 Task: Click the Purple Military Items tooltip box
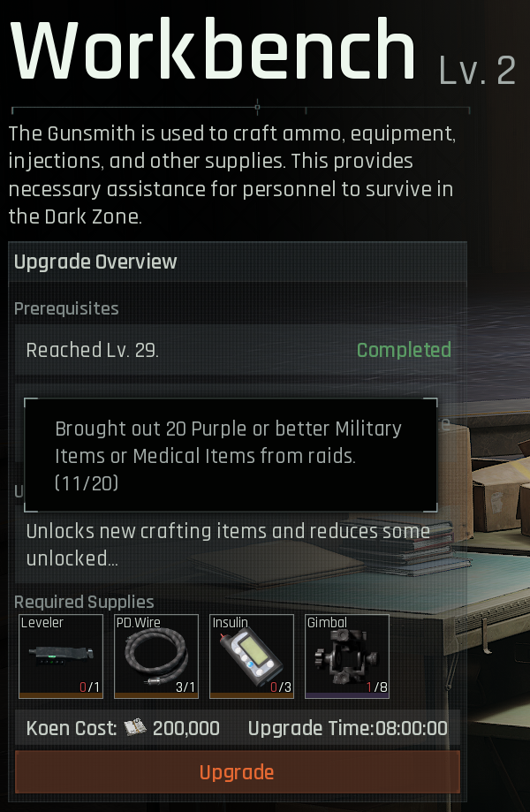(231, 455)
